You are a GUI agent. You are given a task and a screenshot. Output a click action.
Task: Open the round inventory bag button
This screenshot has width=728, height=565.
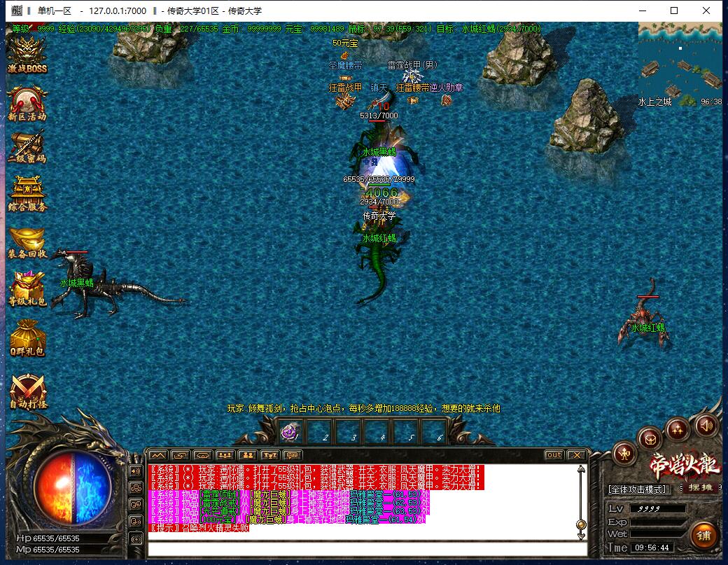point(650,438)
